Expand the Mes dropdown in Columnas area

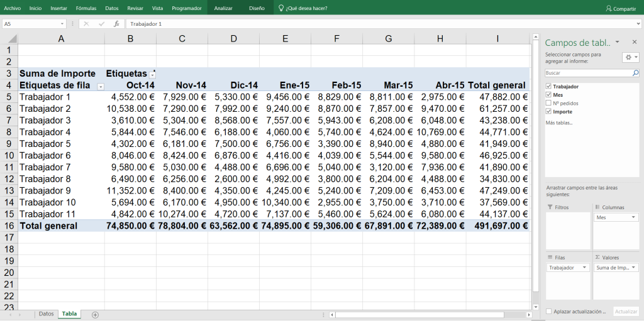click(633, 217)
